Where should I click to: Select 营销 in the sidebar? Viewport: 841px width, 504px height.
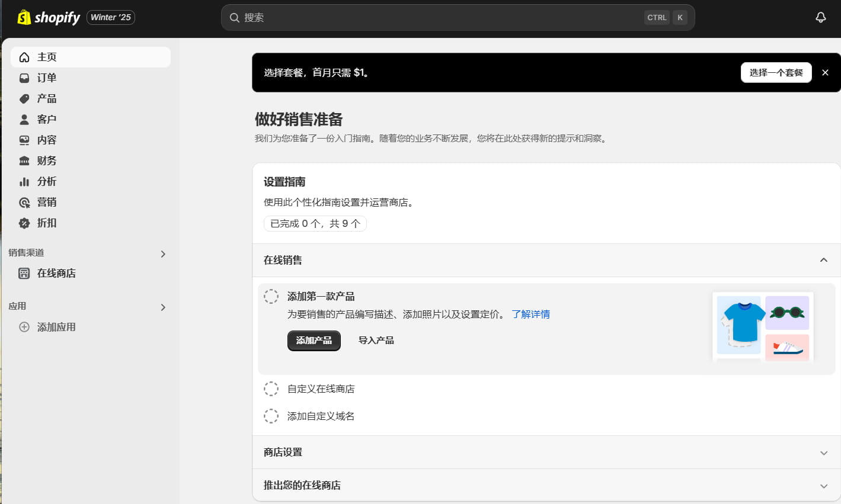point(47,202)
